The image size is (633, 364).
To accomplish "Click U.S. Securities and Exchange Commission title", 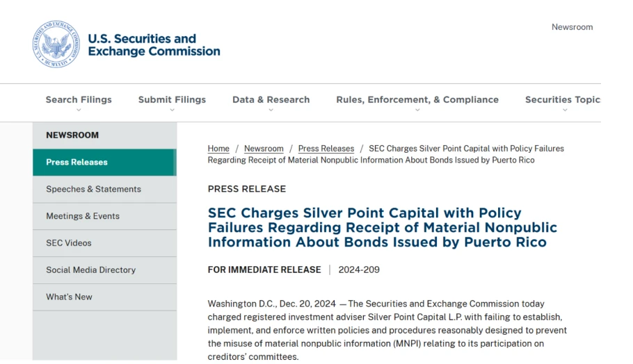I will [x=154, y=44].
